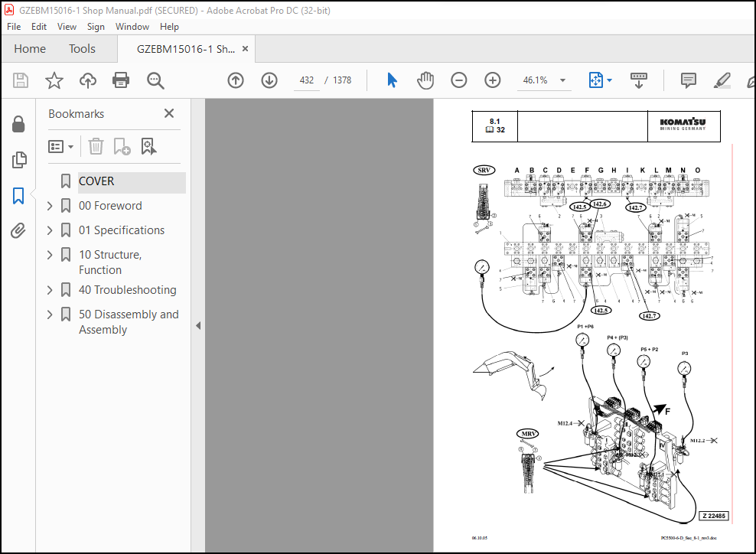This screenshot has height=554, width=756.
Task: Click the page number field showing 432
Action: click(x=307, y=80)
